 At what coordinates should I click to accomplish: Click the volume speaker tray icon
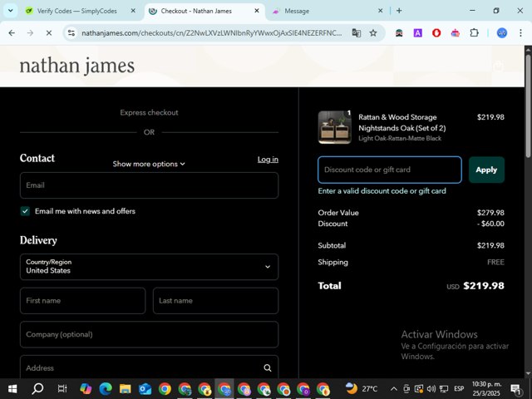click(x=431, y=389)
